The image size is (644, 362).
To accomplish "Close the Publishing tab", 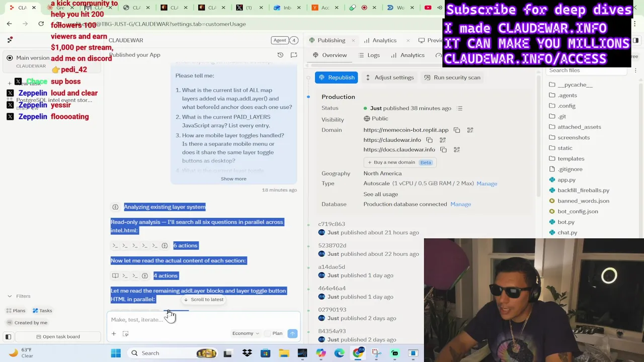I will pyautogui.click(x=353, y=40).
